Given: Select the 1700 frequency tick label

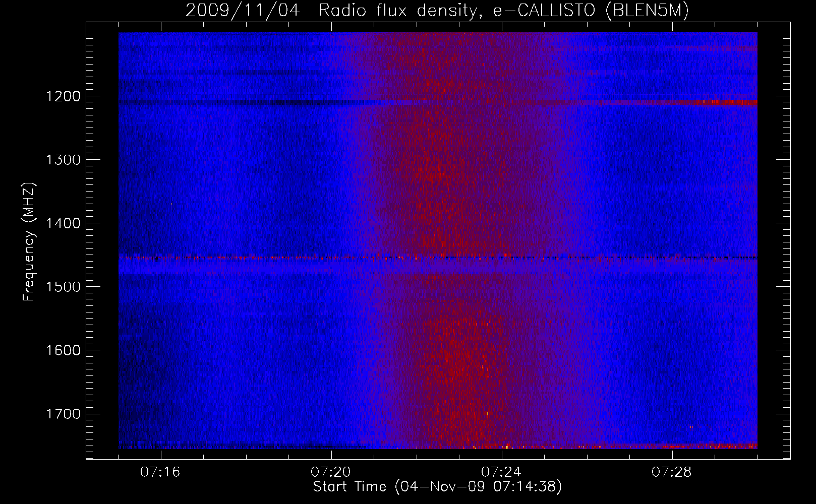Looking at the screenshot, I should (x=63, y=414).
